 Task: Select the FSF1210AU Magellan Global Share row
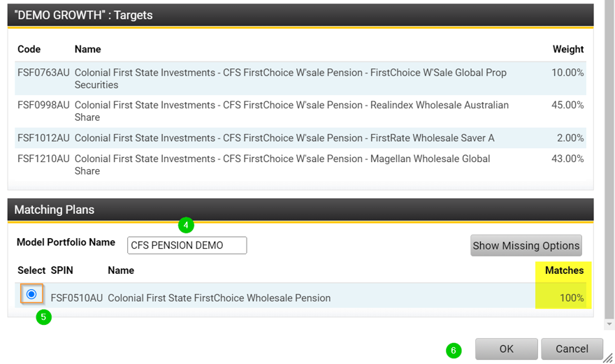(x=290, y=165)
